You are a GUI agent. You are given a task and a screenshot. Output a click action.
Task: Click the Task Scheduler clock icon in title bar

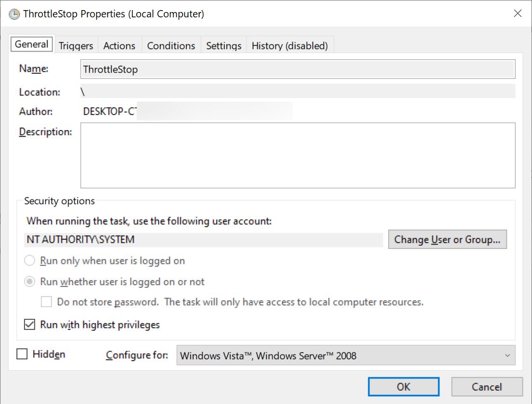[14, 14]
